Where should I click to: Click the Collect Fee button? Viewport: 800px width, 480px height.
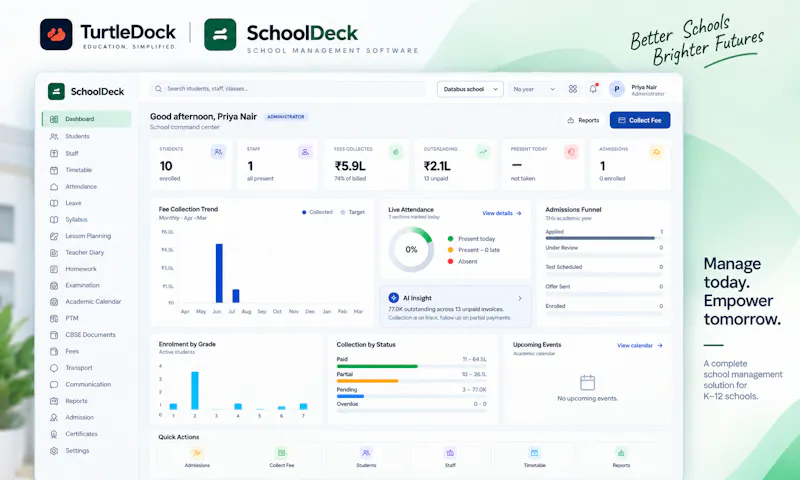pos(640,120)
